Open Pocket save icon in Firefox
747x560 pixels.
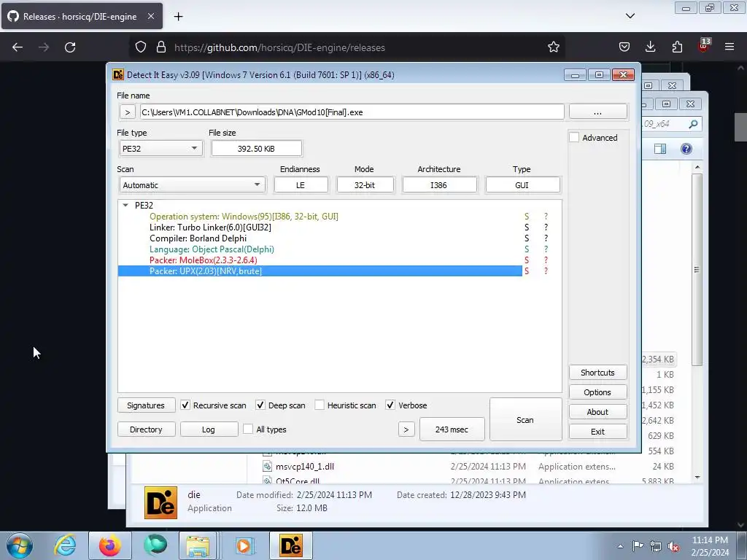tap(624, 47)
